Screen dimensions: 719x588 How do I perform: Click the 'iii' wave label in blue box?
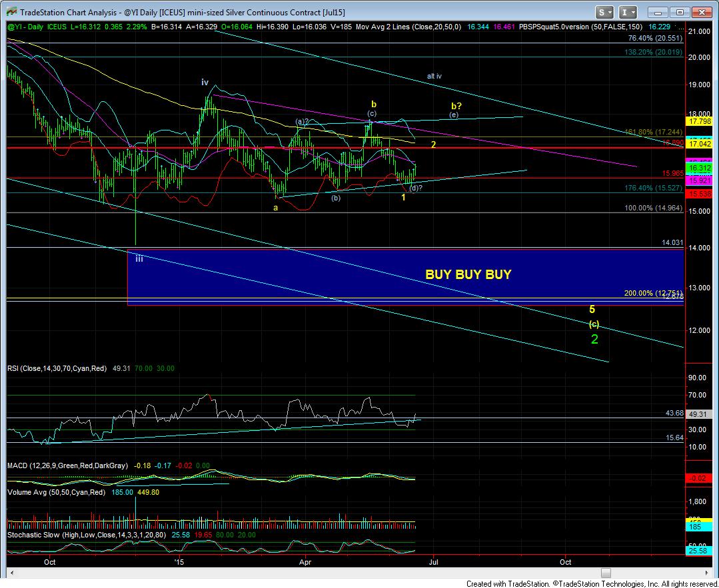(139, 259)
